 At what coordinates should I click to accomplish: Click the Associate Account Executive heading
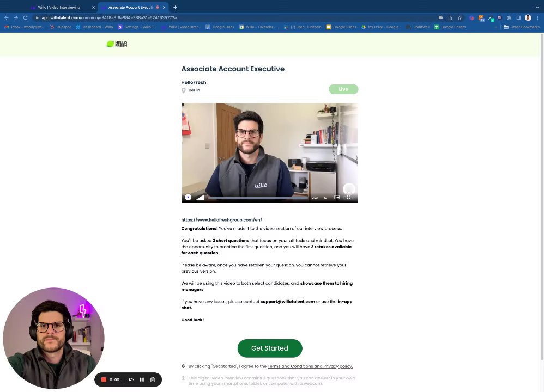point(233,69)
